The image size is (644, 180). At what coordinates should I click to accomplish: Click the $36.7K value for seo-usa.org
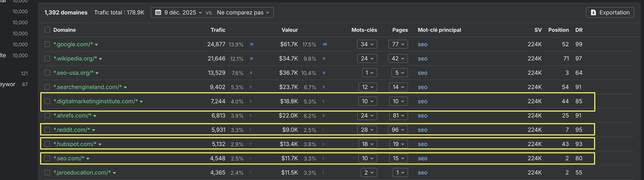tap(288, 73)
